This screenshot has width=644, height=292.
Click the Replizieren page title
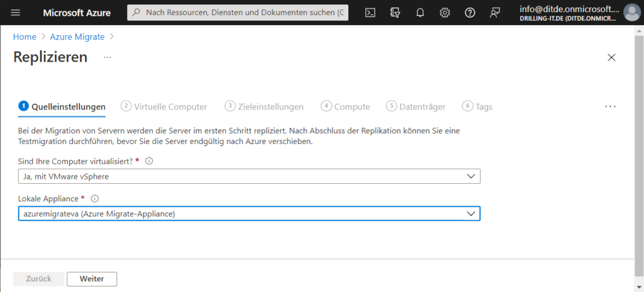[x=50, y=57]
